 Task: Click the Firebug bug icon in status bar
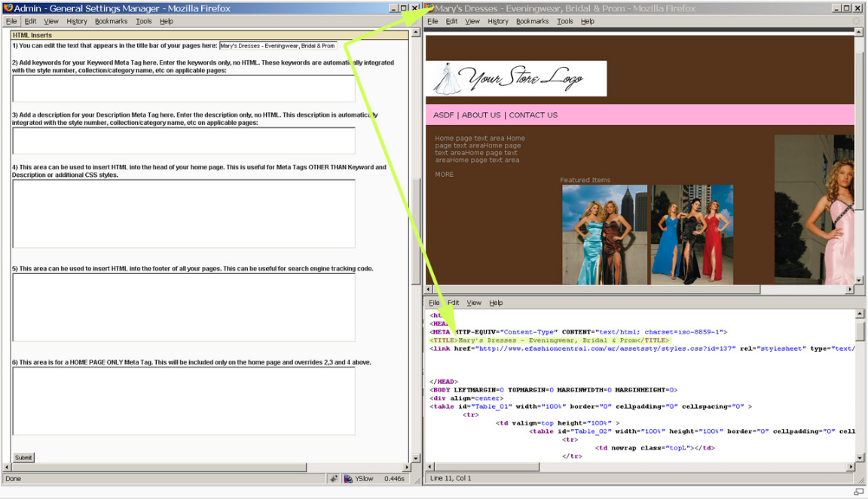pyautogui.click(x=333, y=479)
